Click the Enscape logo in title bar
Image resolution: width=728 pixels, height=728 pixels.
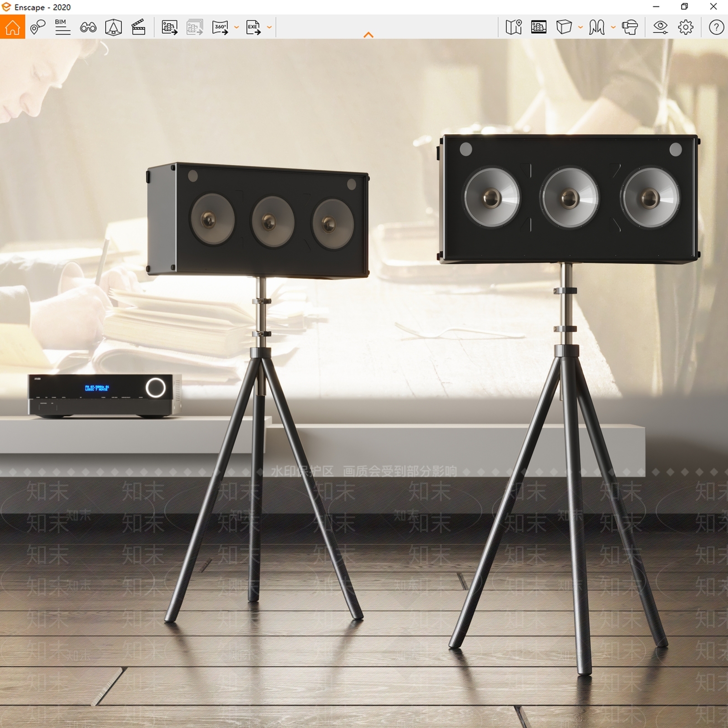(6, 7)
